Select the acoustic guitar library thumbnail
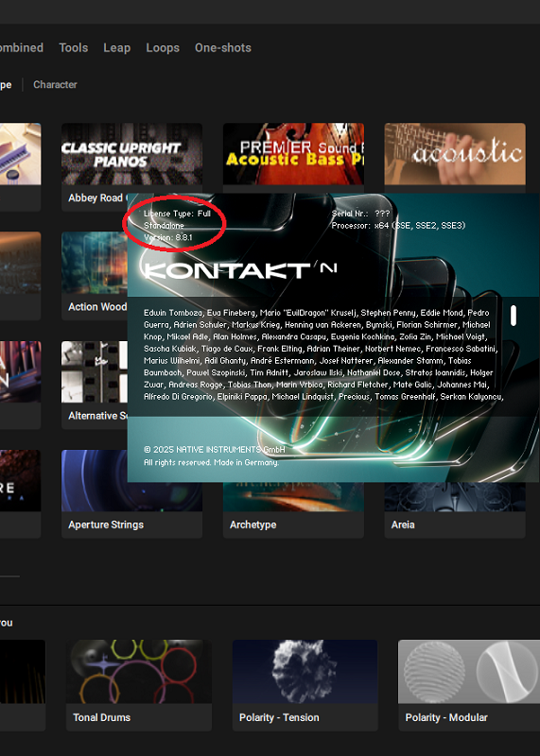 point(455,154)
